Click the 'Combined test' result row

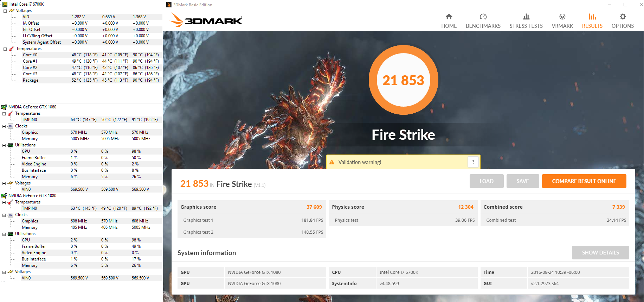(555, 220)
